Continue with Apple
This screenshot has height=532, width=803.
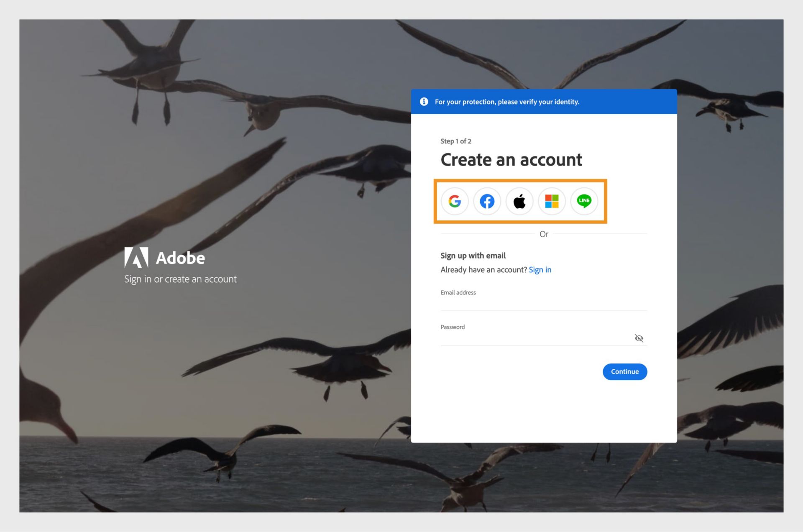point(519,201)
